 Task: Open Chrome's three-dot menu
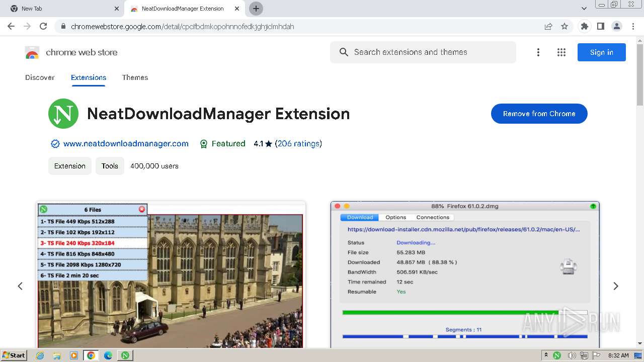pos(633,26)
